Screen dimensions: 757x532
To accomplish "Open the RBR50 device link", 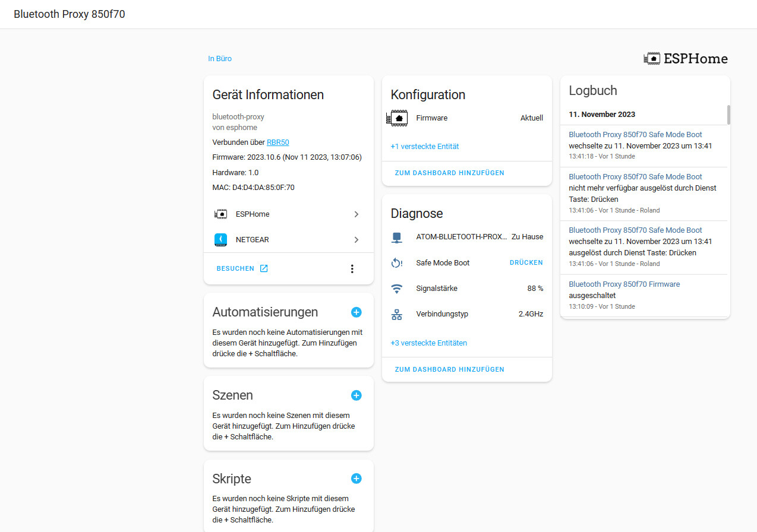I will [x=277, y=142].
